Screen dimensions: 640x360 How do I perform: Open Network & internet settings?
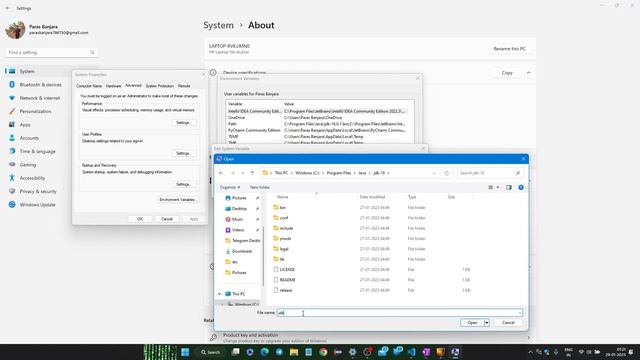click(x=40, y=98)
